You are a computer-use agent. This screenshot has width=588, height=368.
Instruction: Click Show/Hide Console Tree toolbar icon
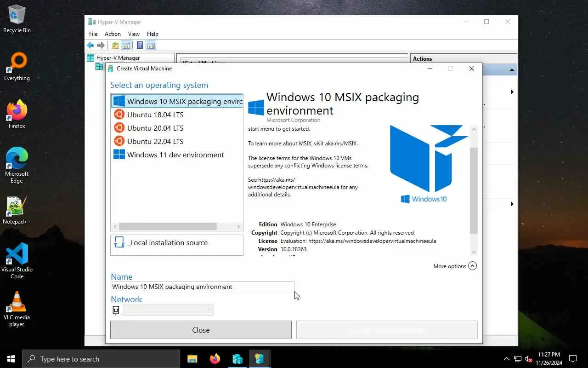(x=126, y=45)
